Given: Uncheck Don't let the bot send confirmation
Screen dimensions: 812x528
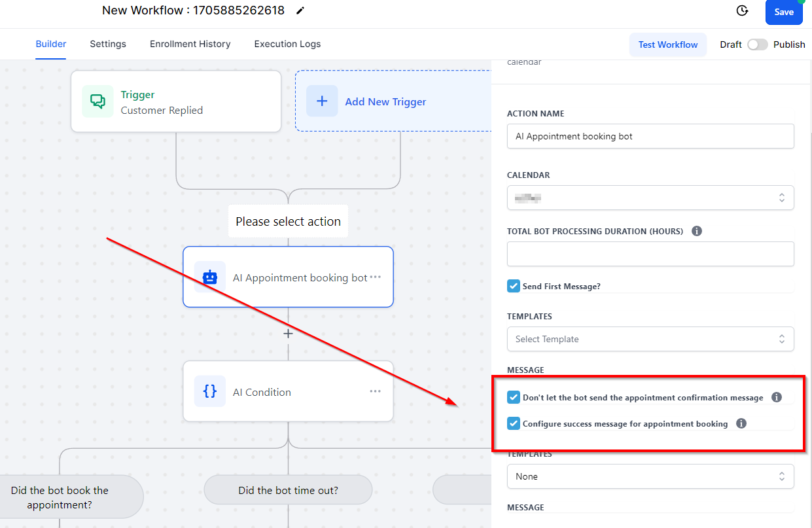Looking at the screenshot, I should [x=514, y=397].
